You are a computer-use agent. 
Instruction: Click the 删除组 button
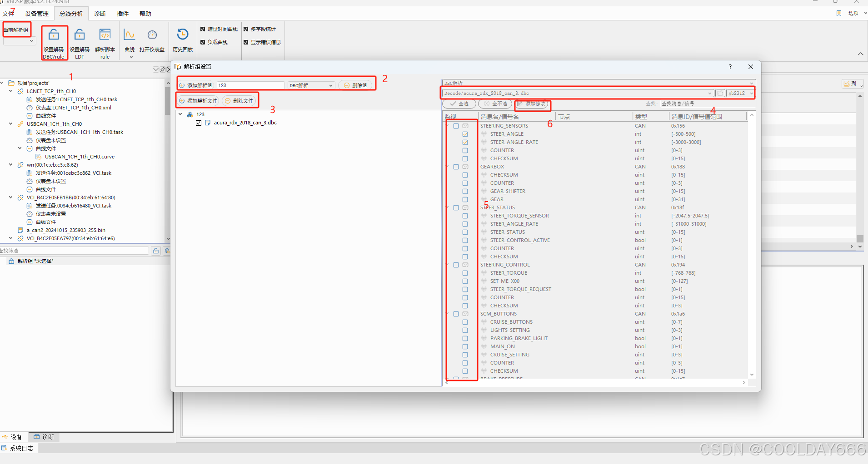355,85
